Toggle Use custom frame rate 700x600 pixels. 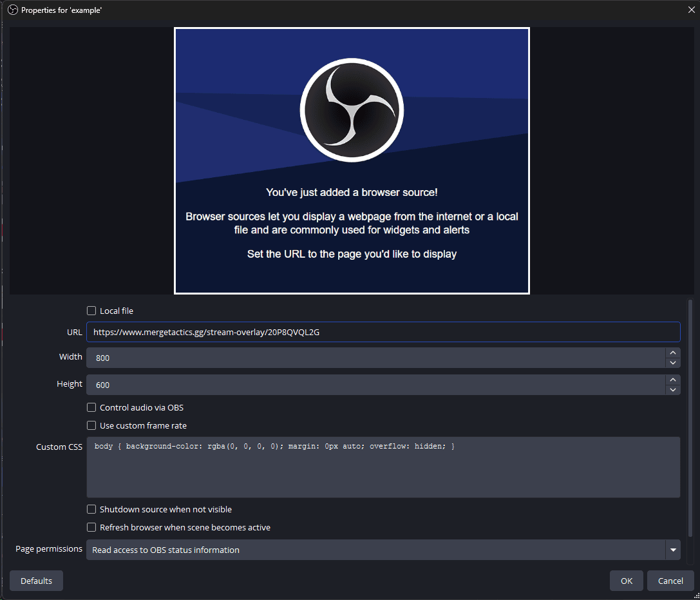pos(91,425)
